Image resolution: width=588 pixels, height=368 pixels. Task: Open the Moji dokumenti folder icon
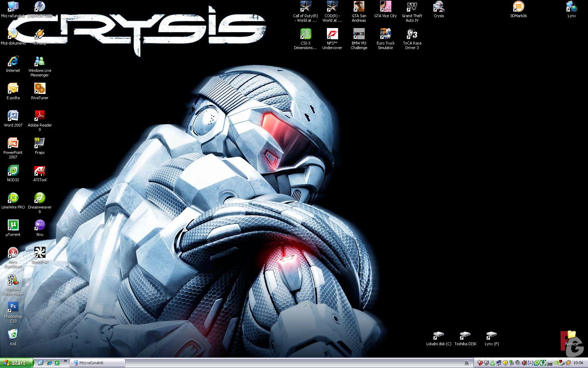click(x=13, y=37)
